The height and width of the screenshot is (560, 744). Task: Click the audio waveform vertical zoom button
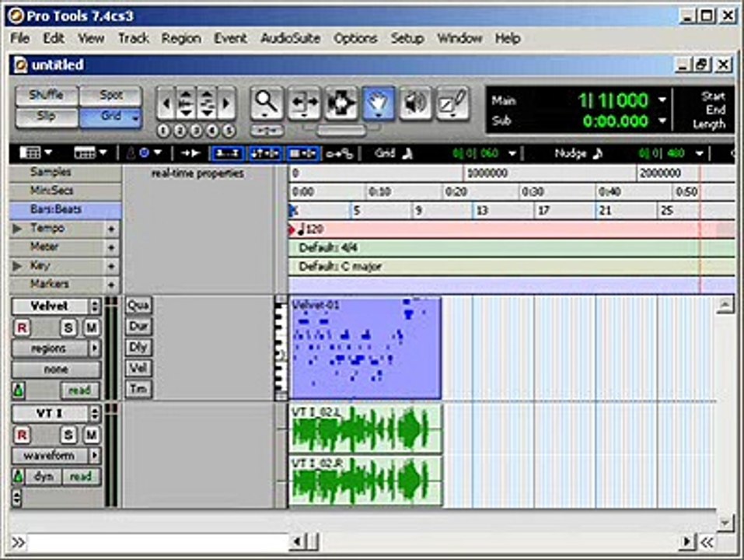point(186,103)
